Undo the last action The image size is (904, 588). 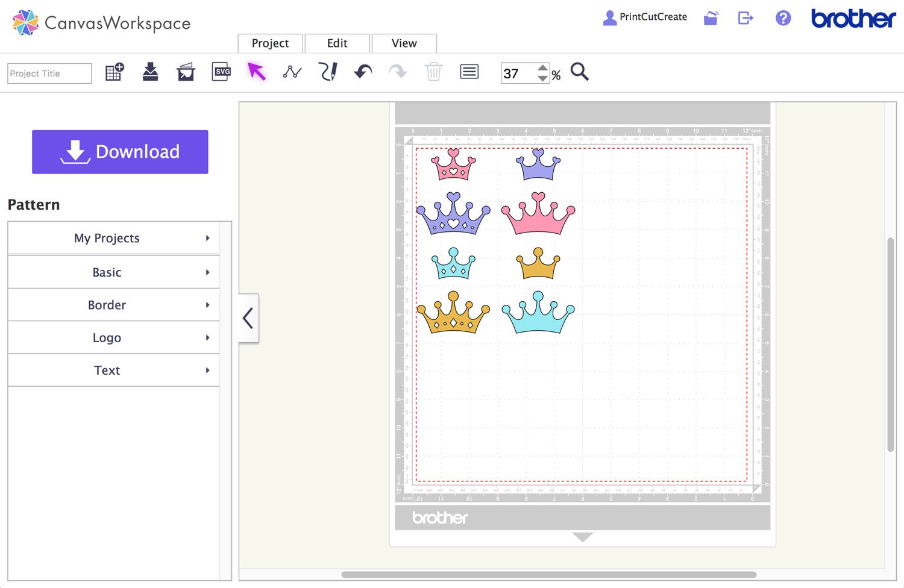362,72
